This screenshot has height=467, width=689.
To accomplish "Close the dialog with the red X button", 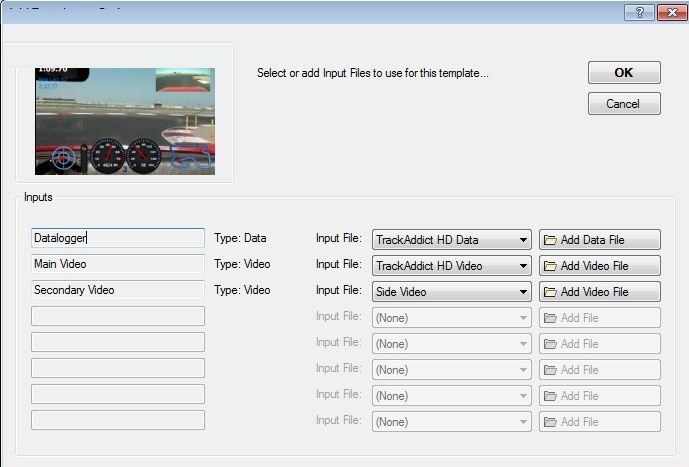I will point(667,12).
